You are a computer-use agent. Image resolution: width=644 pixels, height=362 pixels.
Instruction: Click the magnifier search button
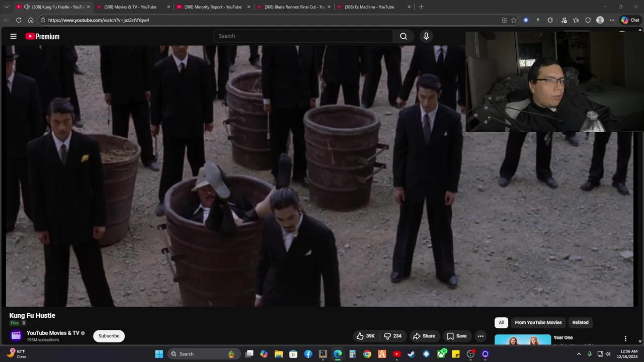click(x=404, y=36)
